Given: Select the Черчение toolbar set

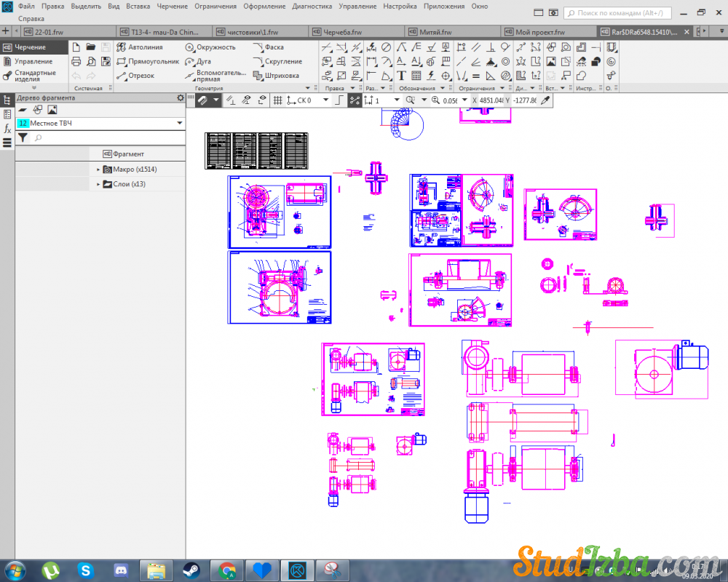Looking at the screenshot, I should pos(33,47).
